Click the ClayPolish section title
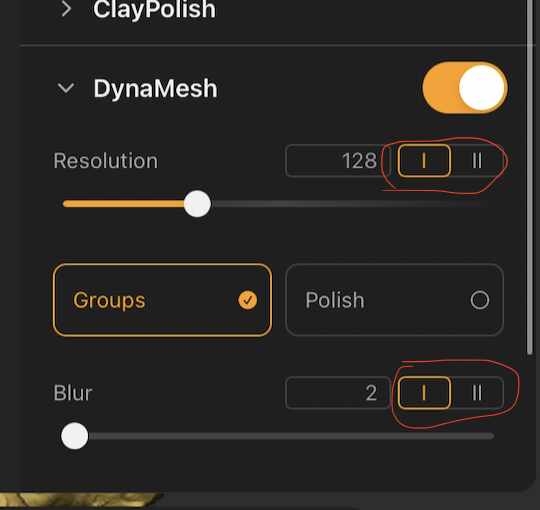 click(154, 9)
